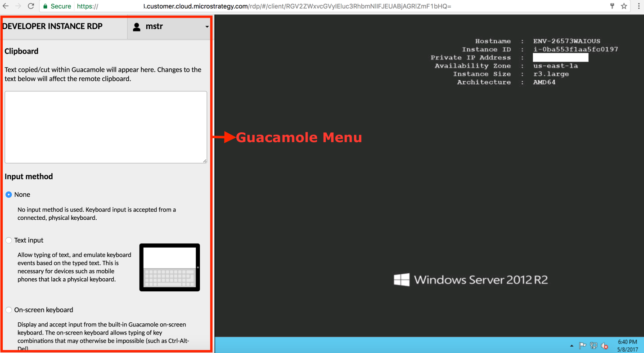This screenshot has height=353, width=644.
Task: Click the grayed forward navigation arrow
Action: click(18, 6)
